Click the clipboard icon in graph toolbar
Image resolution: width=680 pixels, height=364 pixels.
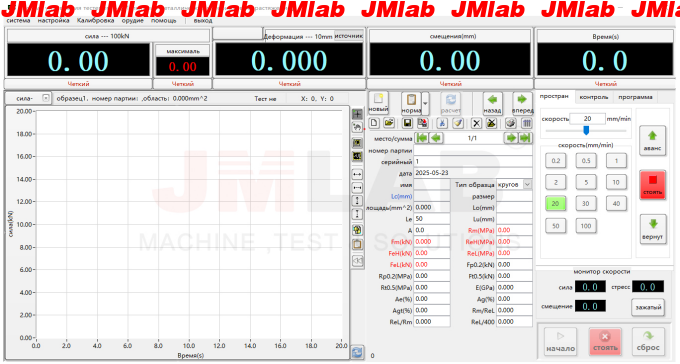357,244
